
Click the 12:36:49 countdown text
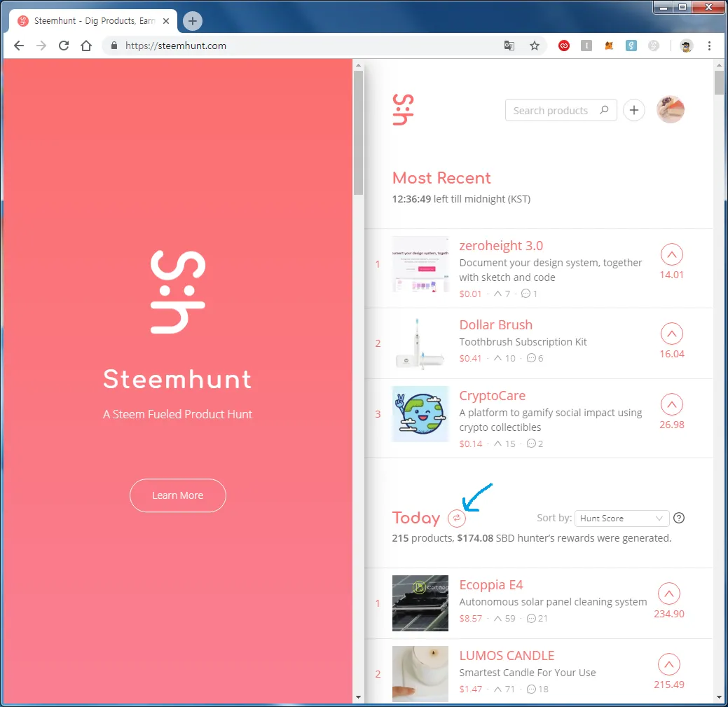click(x=411, y=199)
